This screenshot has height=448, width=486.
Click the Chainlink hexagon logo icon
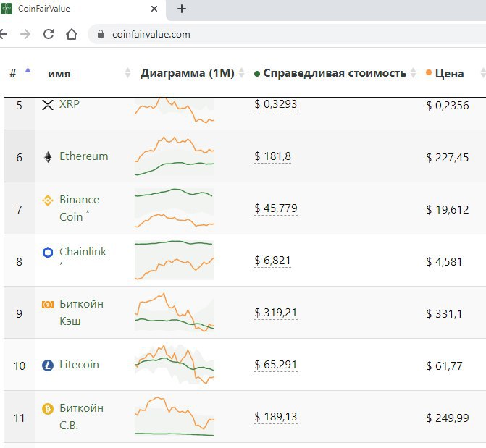[x=48, y=253]
